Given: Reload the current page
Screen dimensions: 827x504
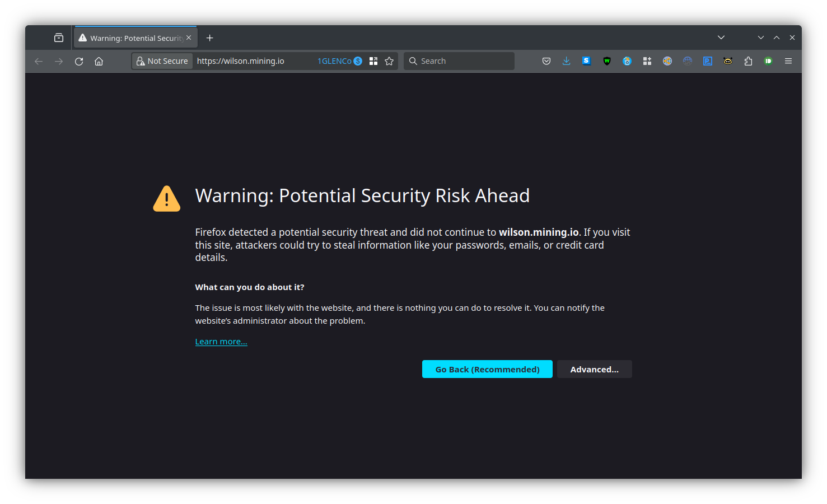Looking at the screenshot, I should tap(79, 61).
